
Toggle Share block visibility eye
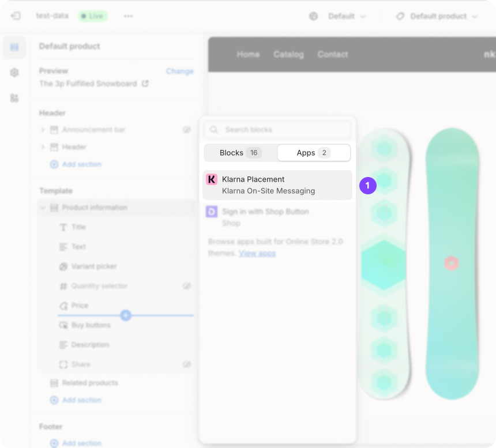(x=187, y=364)
